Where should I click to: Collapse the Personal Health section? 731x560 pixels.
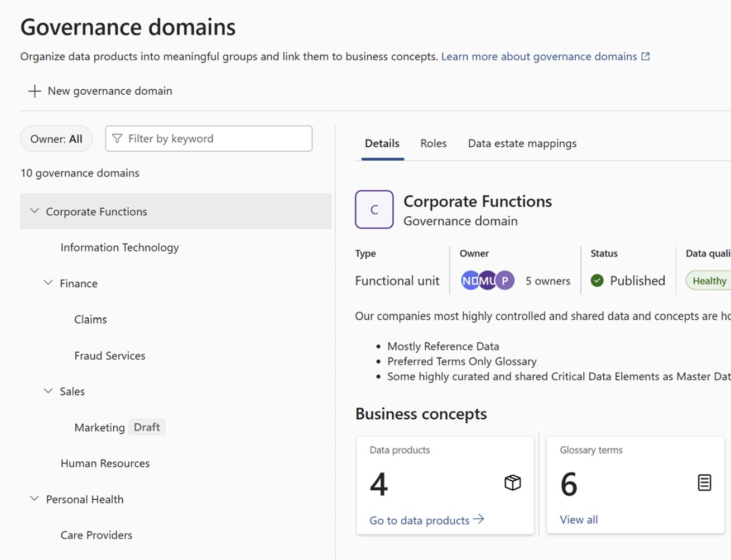33,499
